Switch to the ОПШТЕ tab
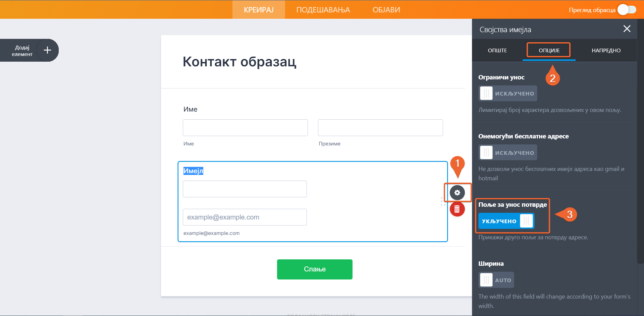This screenshot has height=316, width=644. click(x=497, y=50)
